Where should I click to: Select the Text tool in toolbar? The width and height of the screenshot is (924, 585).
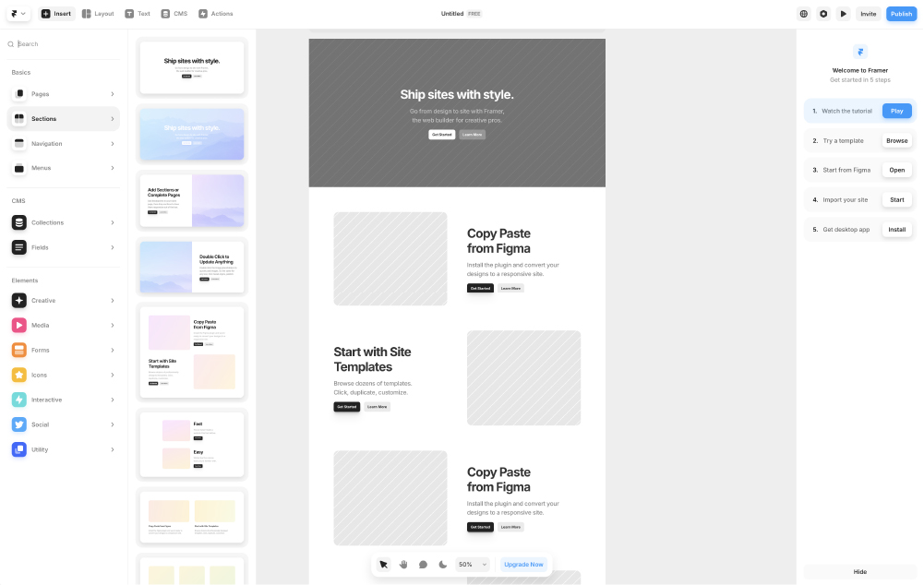pos(138,14)
